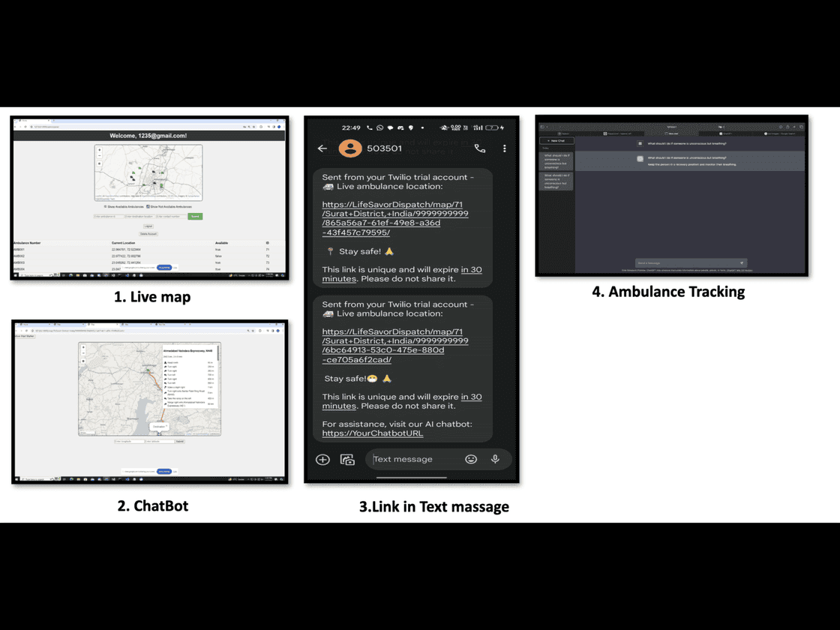Click the share icon in chatbot browser toolbar

pos(787,127)
